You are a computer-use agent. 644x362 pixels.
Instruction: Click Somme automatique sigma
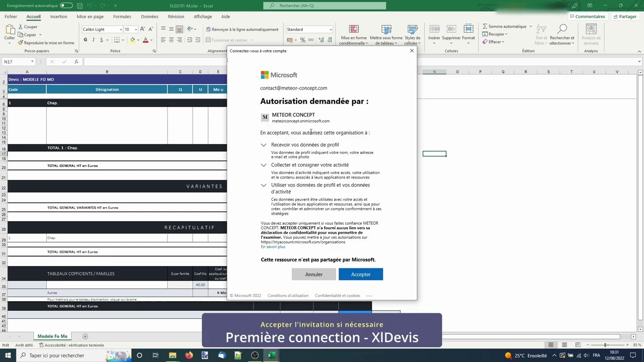click(485, 26)
